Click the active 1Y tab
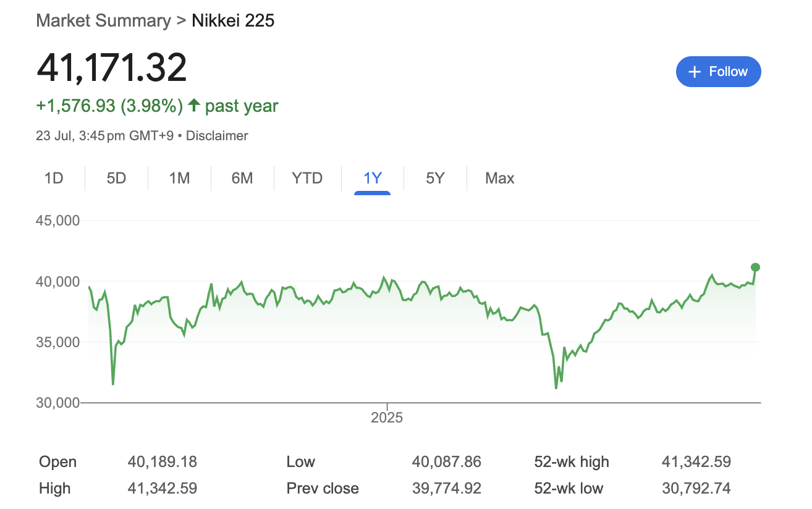Image resolution: width=812 pixels, height=509 pixels. point(373,179)
